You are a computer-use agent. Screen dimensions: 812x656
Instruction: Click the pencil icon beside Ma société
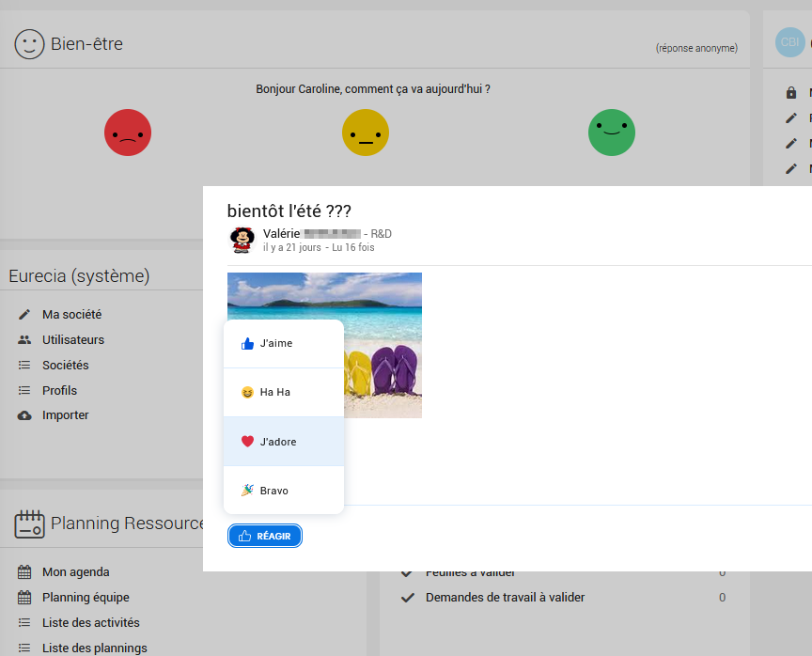(x=24, y=314)
